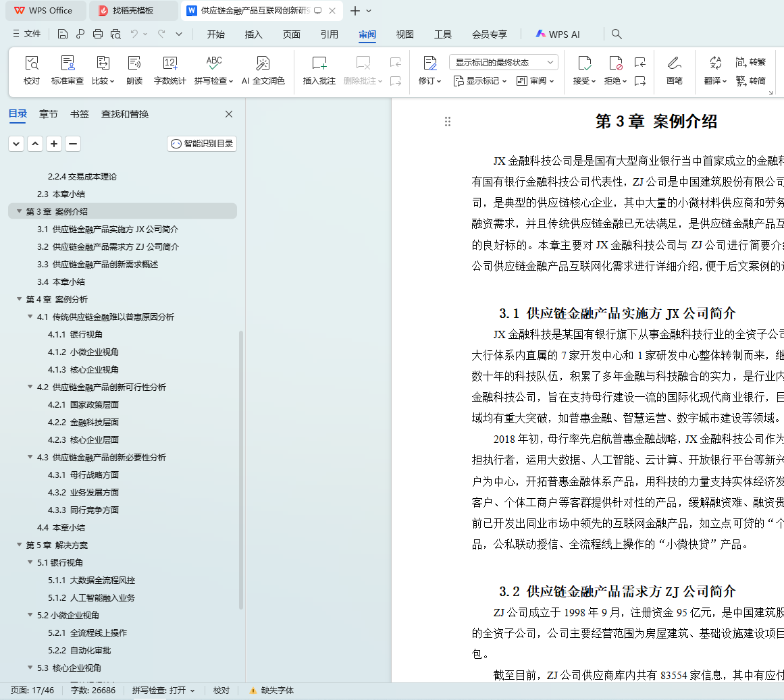The width and height of the screenshot is (784, 700).
Task: Collapse the 第5章 解决方案 outline node
Action: 19,545
